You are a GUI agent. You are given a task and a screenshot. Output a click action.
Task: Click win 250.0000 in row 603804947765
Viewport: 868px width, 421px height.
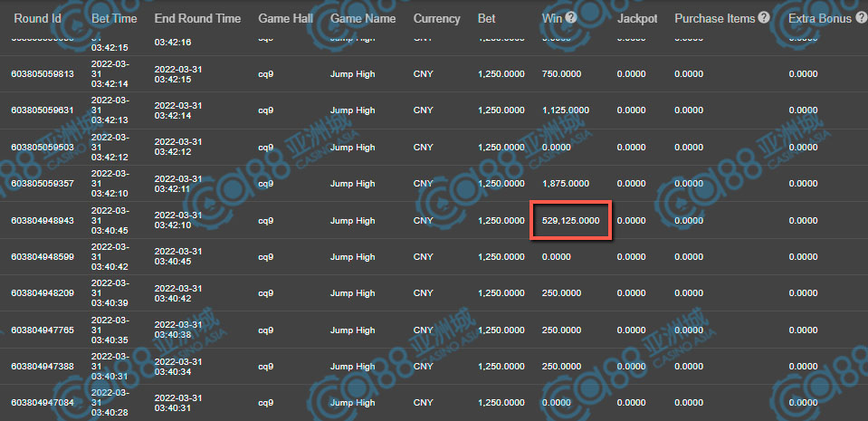pos(561,330)
